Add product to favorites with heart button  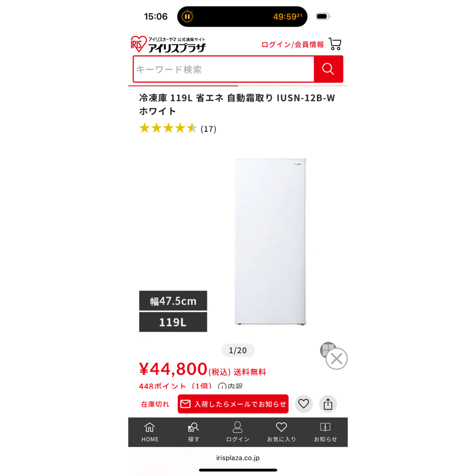pos(304,404)
